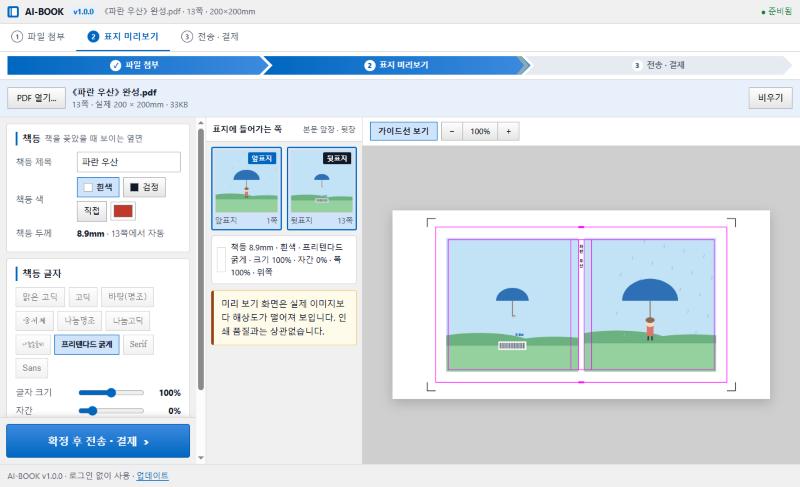Click the 8.9mm spine thickness value
The height and width of the screenshot is (487, 800).
90,234
